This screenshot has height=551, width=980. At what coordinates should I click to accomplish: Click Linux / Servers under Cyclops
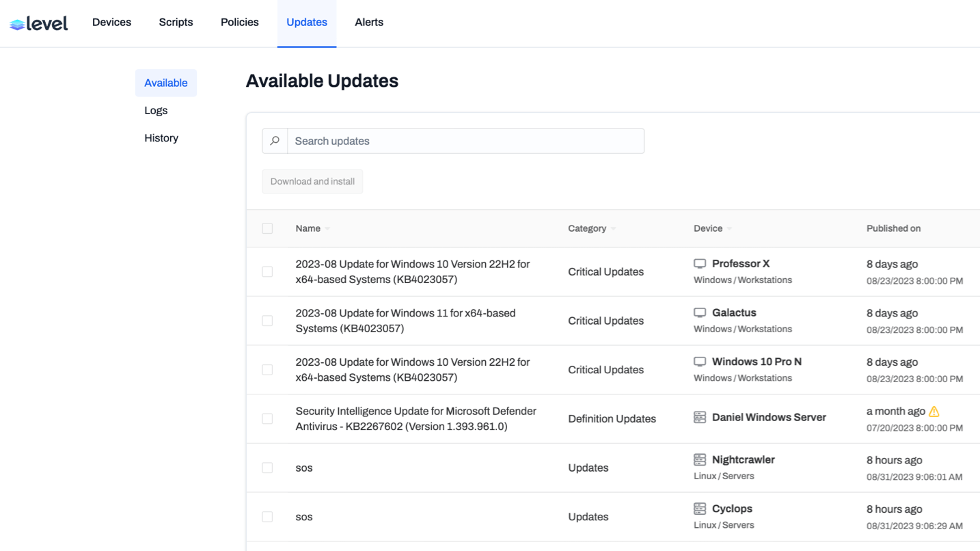click(x=724, y=525)
